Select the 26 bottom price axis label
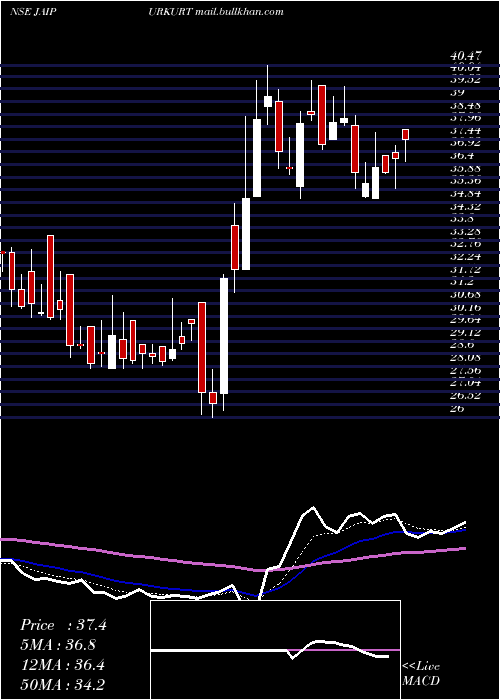The image size is (500, 700). click(x=458, y=408)
